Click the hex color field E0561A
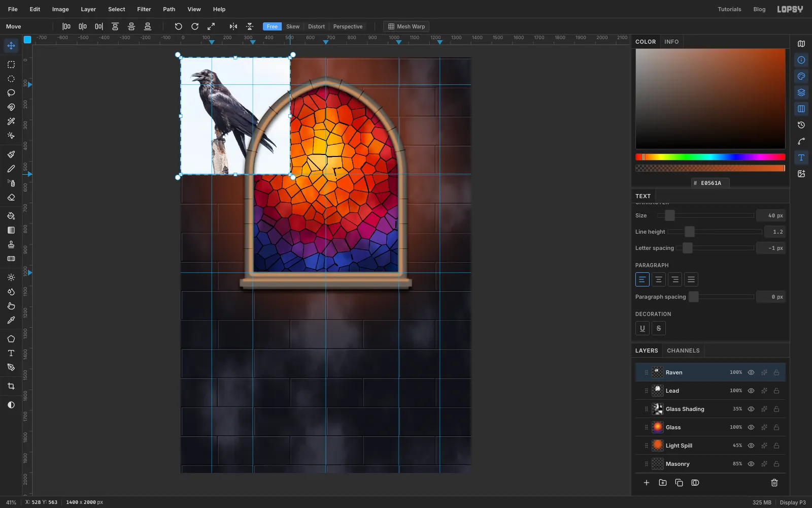Screen dimensions: 812x508 pos(710,183)
